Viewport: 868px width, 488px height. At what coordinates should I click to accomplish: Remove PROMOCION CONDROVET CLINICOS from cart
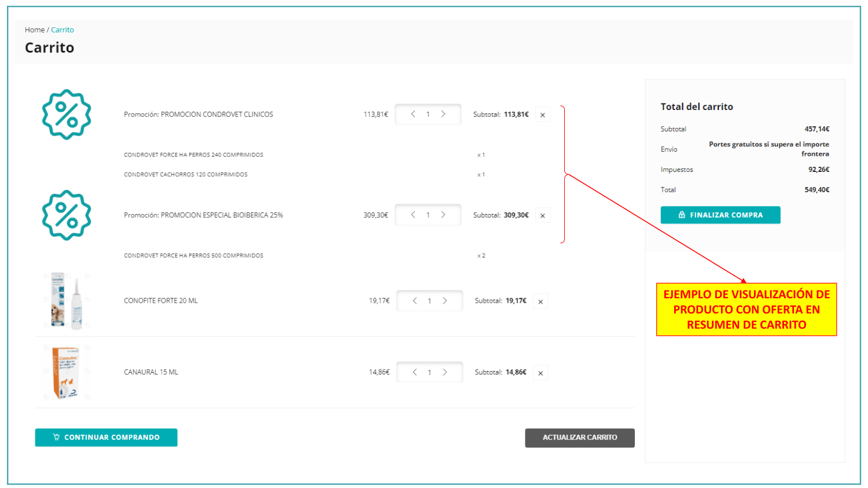point(543,115)
